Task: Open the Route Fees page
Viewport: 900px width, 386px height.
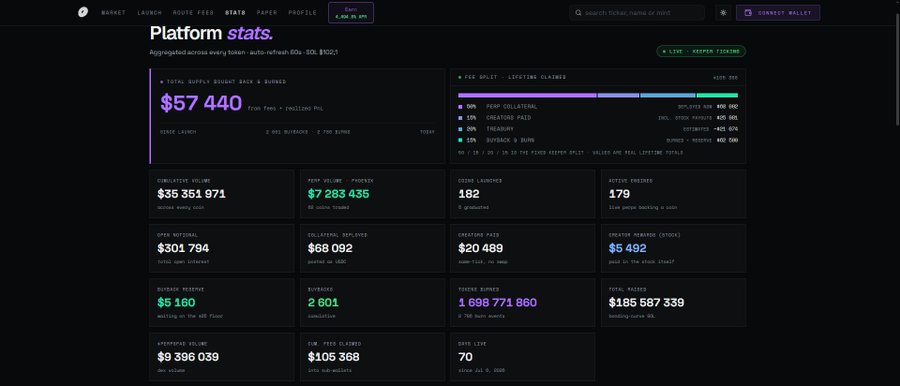Action: point(193,13)
